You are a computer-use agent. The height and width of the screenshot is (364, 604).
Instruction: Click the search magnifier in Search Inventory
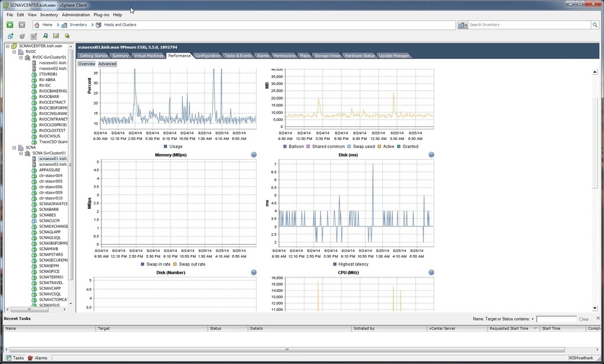[595, 25]
